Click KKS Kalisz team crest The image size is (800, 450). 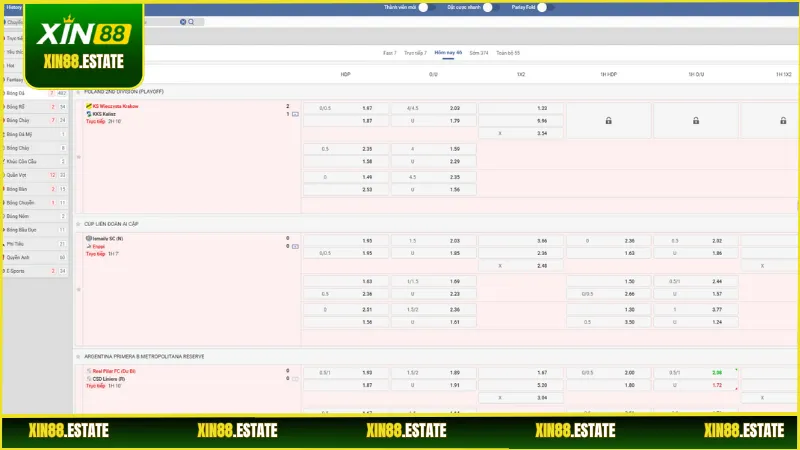point(89,114)
